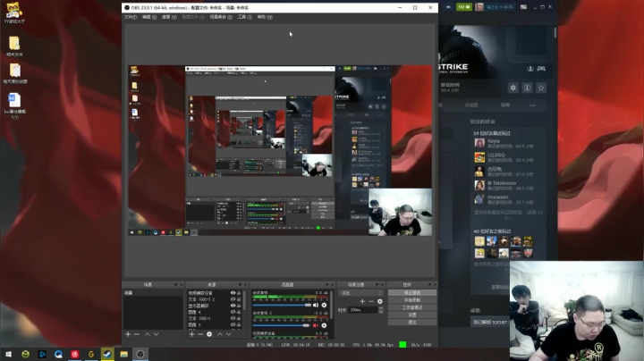Mute the first mixer channel speaker
The image size is (644, 361).
tap(316, 306)
